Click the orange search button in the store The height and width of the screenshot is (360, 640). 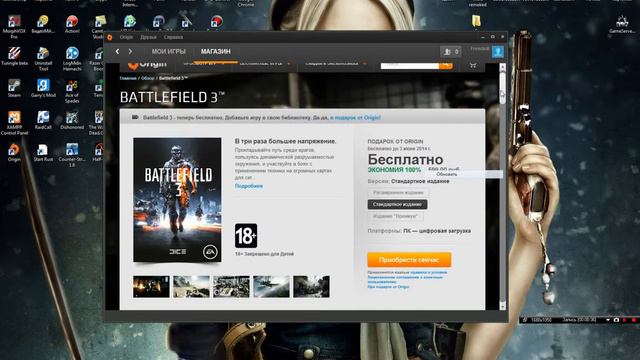(446, 65)
